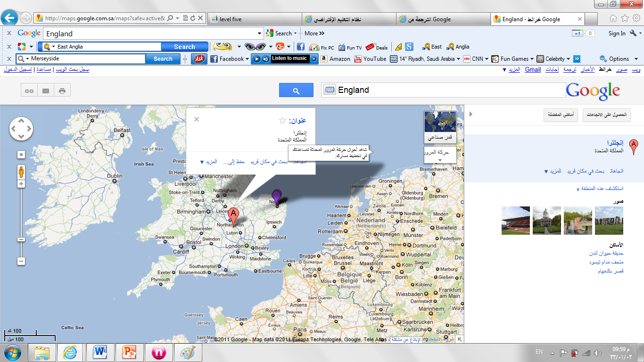Click the map pan navigation control
The width and height of the screenshot is (644, 362).
[x=21, y=128]
